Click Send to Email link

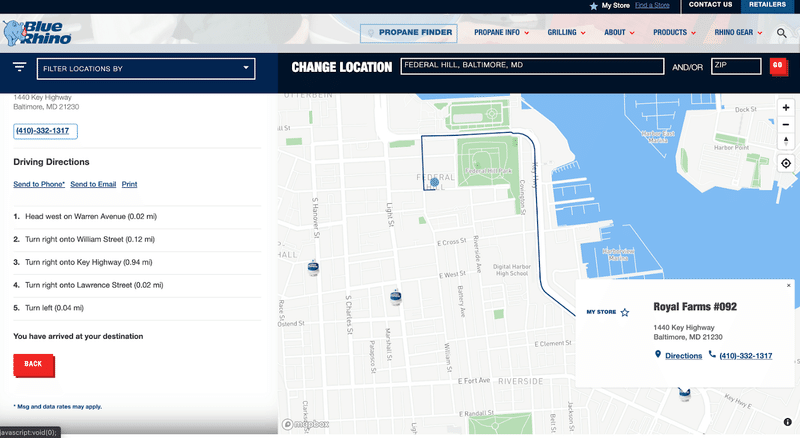coord(93,184)
